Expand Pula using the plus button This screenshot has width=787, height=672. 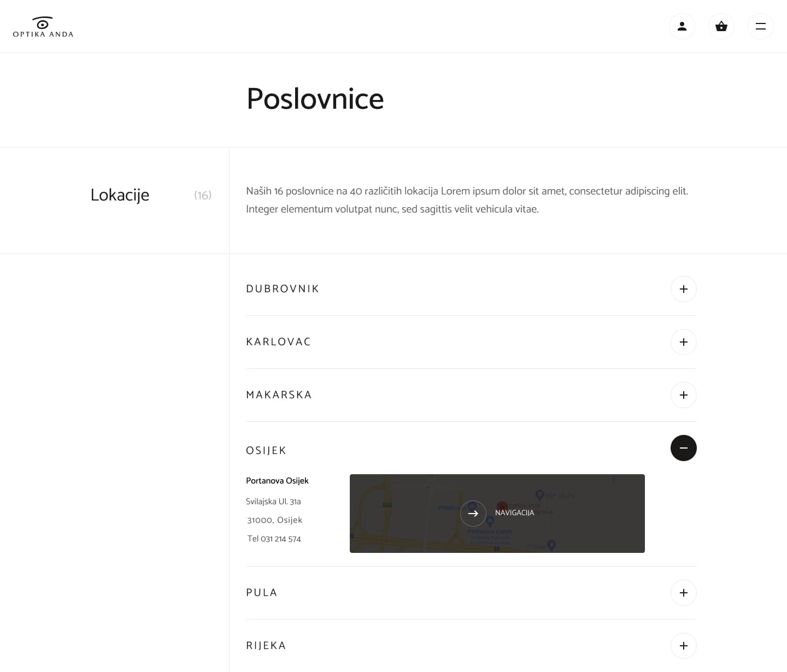684,593
